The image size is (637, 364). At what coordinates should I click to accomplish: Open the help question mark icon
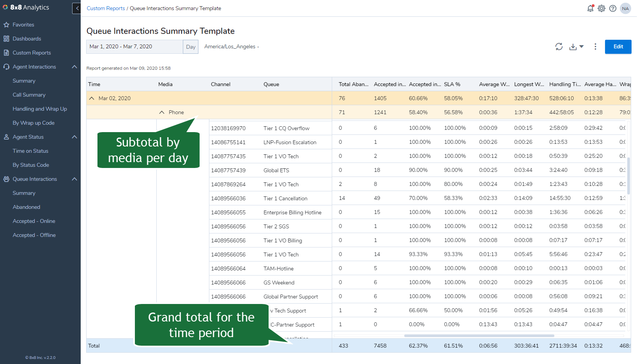tap(613, 8)
